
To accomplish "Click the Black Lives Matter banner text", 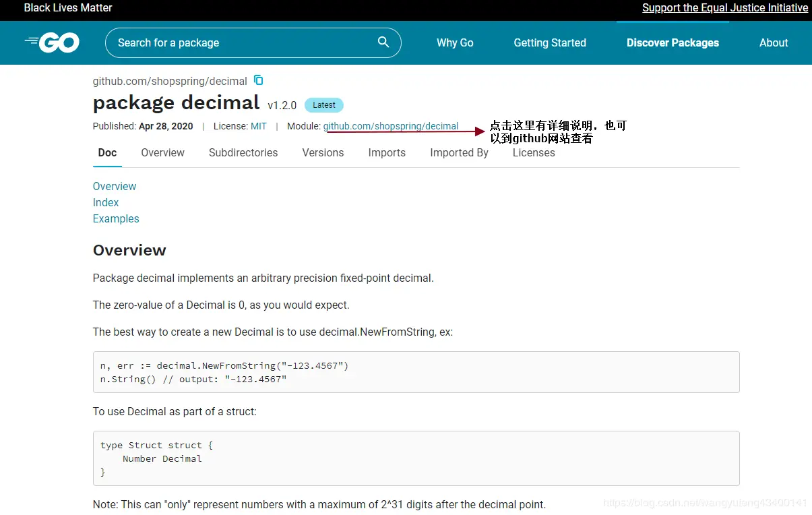I will (x=68, y=8).
